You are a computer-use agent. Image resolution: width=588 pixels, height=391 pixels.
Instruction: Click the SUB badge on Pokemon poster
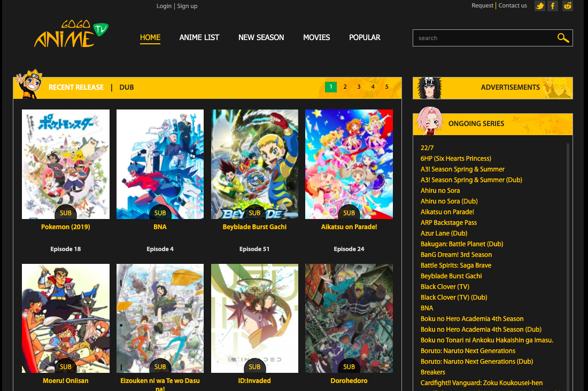point(66,213)
